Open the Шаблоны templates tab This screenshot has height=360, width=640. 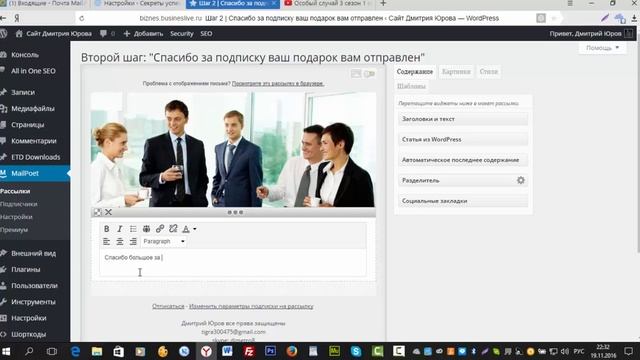[x=411, y=86]
